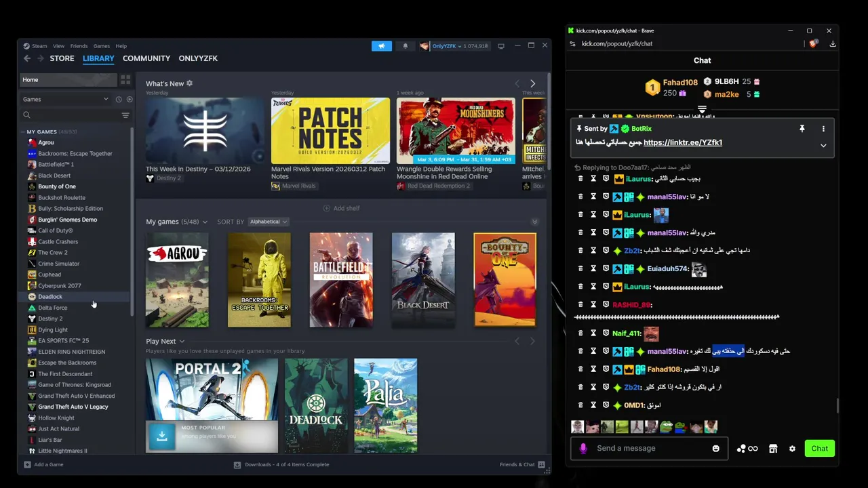Open What's New settings gear
This screenshot has height=488, width=868.
[189, 83]
